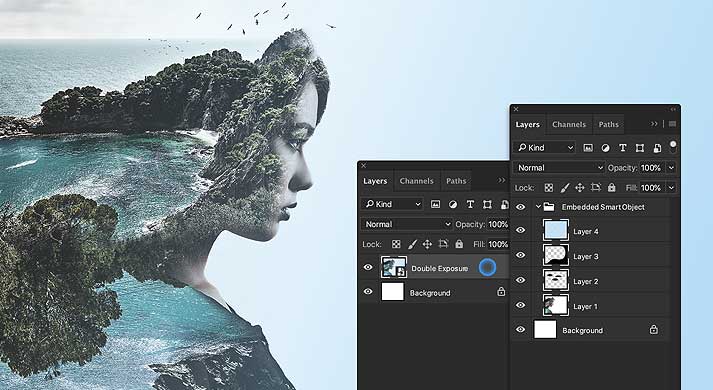Switch to Paths tab in Double Exposure panel
This screenshot has width=713, height=390.
[456, 181]
